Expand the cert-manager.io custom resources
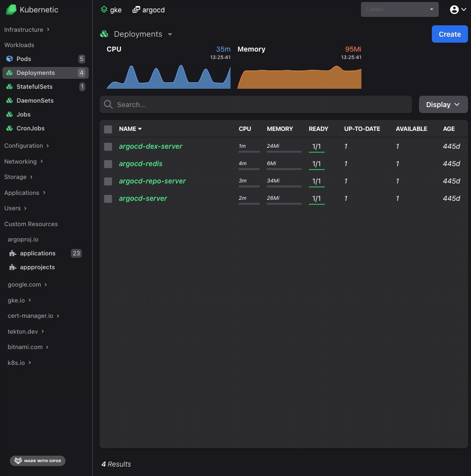The image size is (471, 476). 33,316
